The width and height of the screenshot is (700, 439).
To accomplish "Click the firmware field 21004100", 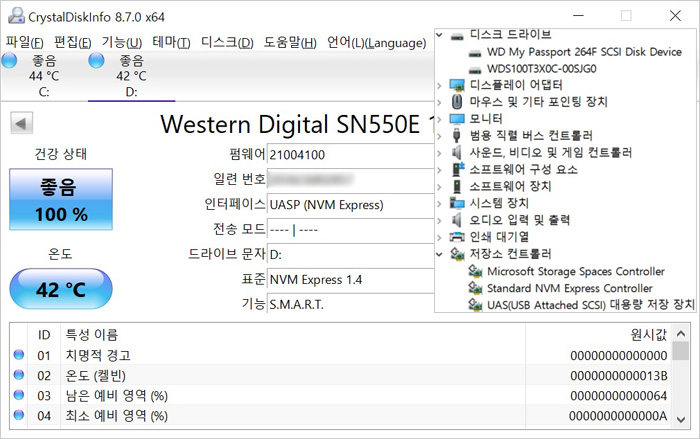I will [350, 155].
